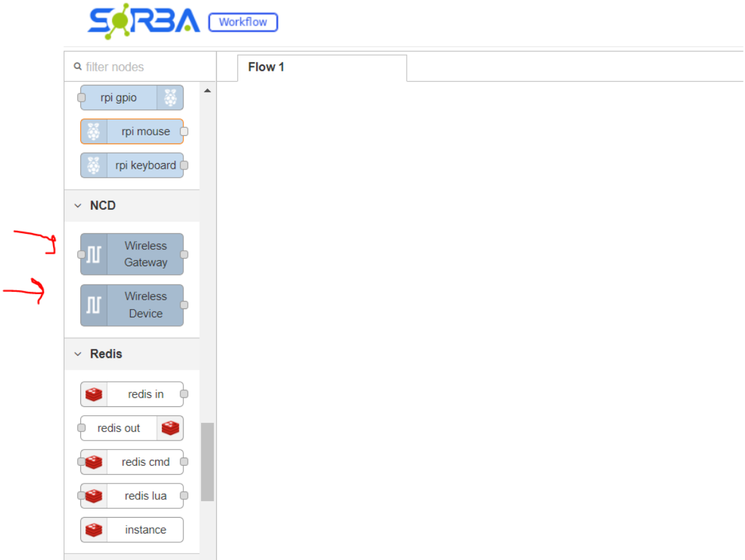Click the palette scrollbar thumb
The width and height of the screenshot is (745, 560).
[207, 461]
